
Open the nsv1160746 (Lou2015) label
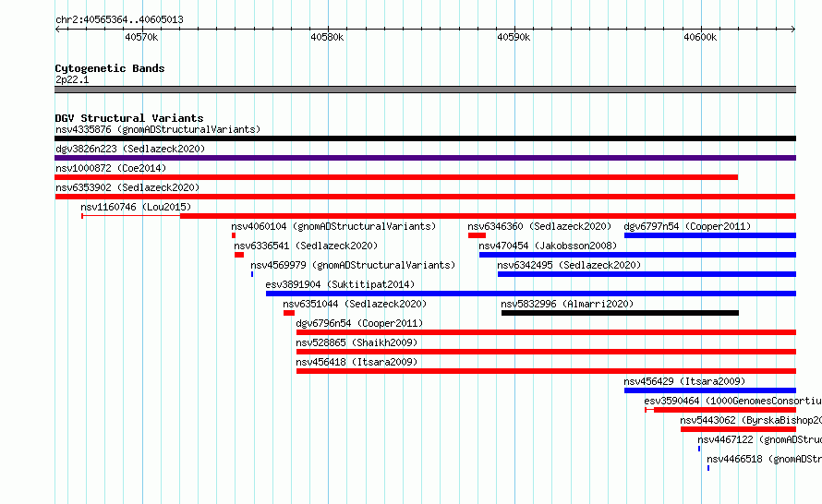(136, 207)
